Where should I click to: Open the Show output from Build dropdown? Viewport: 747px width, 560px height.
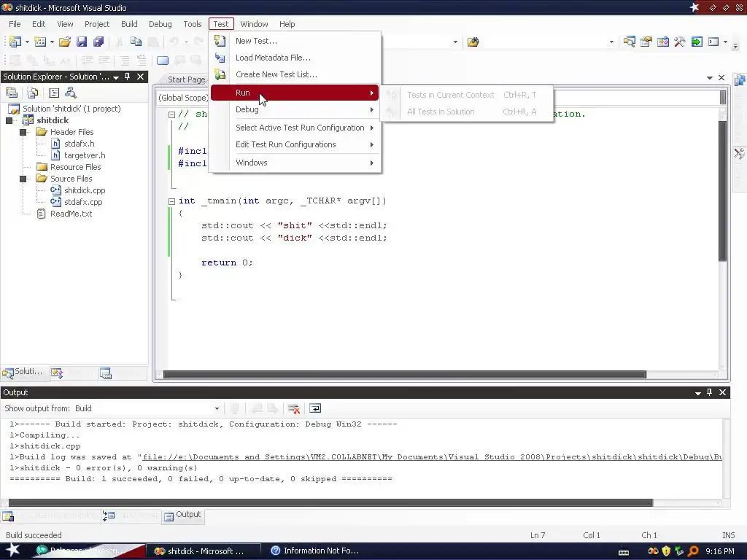[x=217, y=408]
